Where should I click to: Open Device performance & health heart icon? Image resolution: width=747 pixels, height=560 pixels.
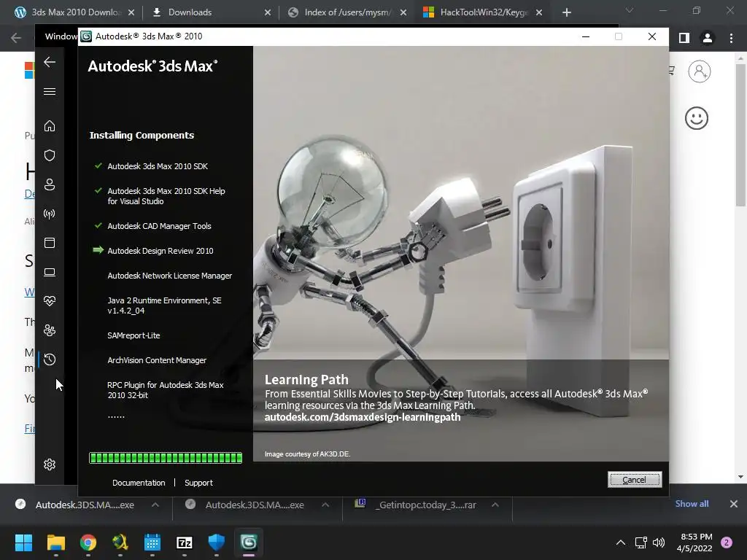click(x=50, y=301)
